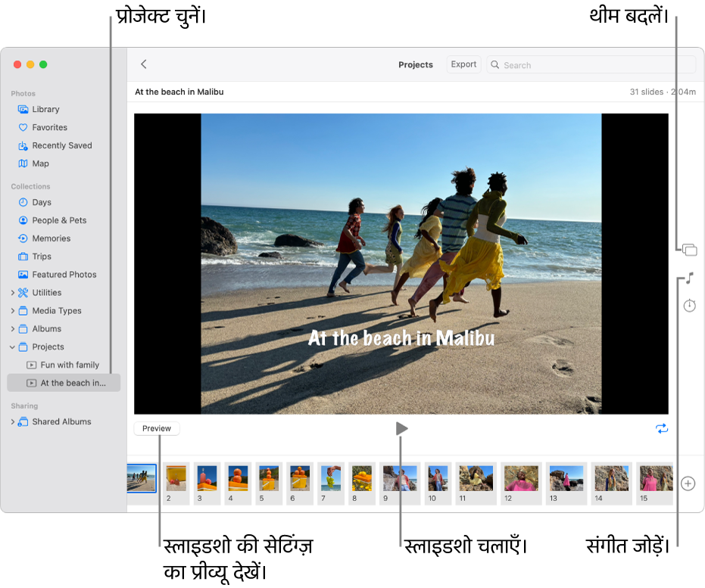Image resolution: width=705 pixels, height=588 pixels.
Task: Click the Media Types folder icon
Action: pyautogui.click(x=23, y=311)
